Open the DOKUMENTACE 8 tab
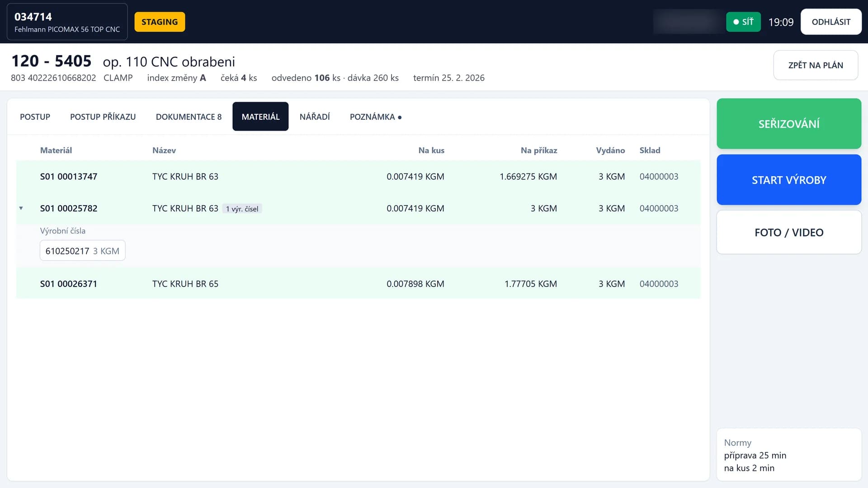This screenshot has width=868, height=488. pos(189,117)
